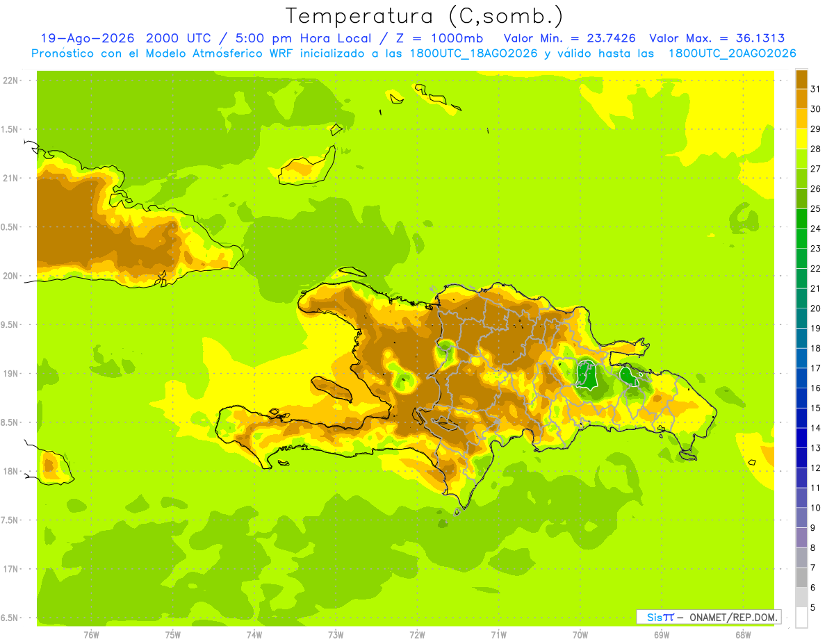The image size is (834, 644).
Task: Click the legend value "28"
Action: pyautogui.click(x=816, y=149)
